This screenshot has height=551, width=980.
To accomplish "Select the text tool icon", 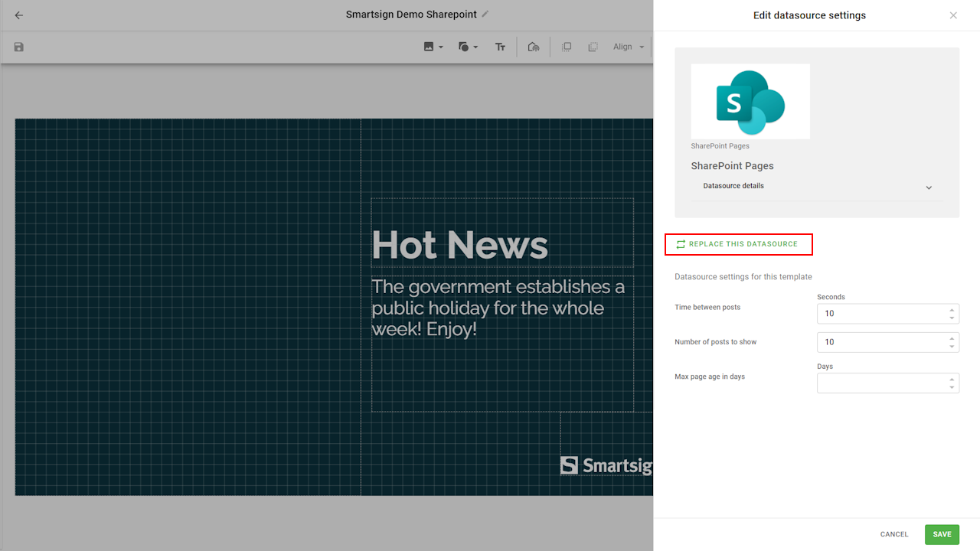I will (x=500, y=47).
